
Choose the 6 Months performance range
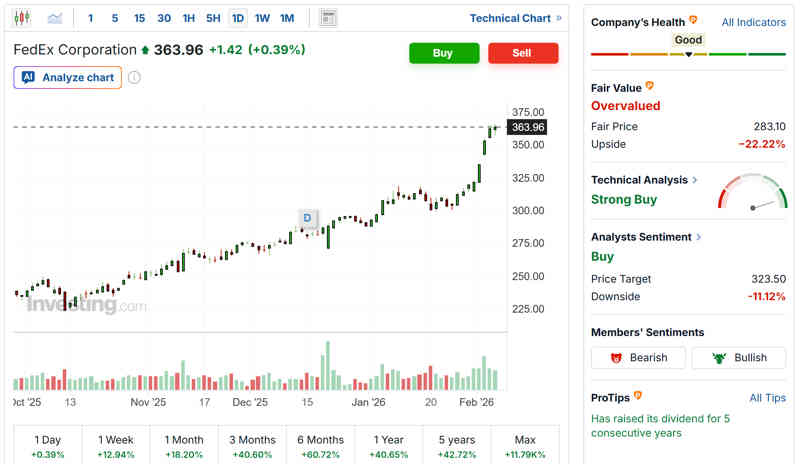tap(320, 446)
